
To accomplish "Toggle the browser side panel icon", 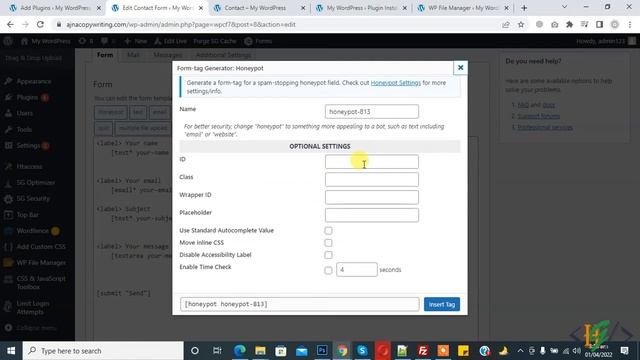I will [x=600, y=24].
